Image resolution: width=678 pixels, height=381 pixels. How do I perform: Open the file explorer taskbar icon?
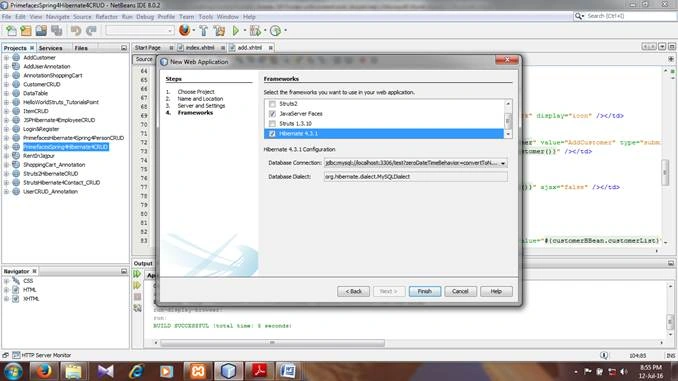pyautogui.click(x=74, y=371)
